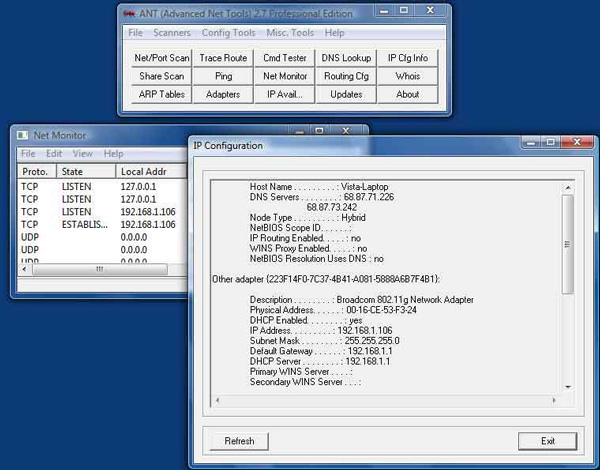The height and width of the screenshot is (470, 600).
Task: Sort by the Proto. column header
Action: click(x=36, y=171)
